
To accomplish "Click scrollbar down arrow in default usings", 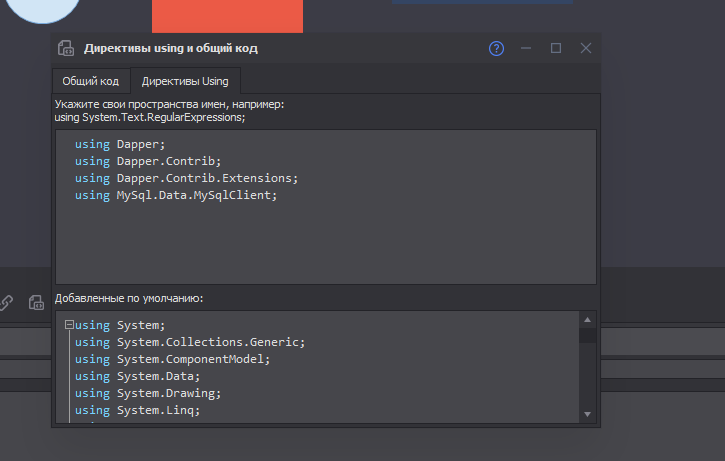I will click(x=588, y=413).
